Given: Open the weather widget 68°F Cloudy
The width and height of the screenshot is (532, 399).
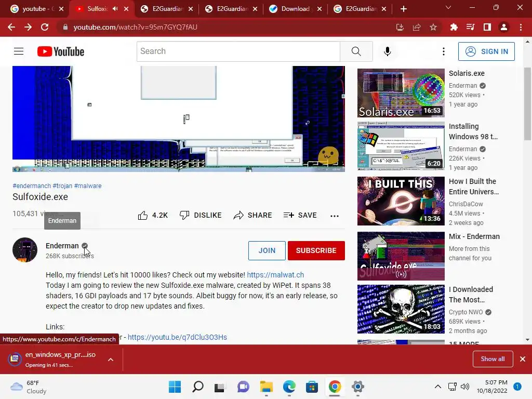Looking at the screenshot, I should pos(29,387).
